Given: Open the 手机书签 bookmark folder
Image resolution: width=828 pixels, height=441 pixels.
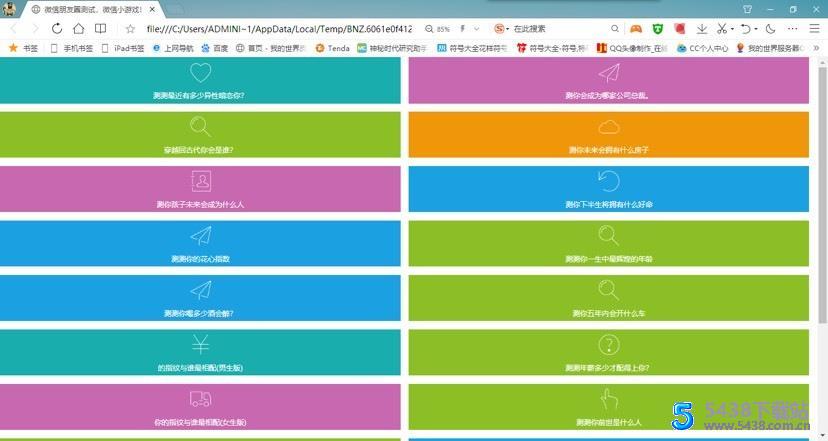Looking at the screenshot, I should (71, 48).
